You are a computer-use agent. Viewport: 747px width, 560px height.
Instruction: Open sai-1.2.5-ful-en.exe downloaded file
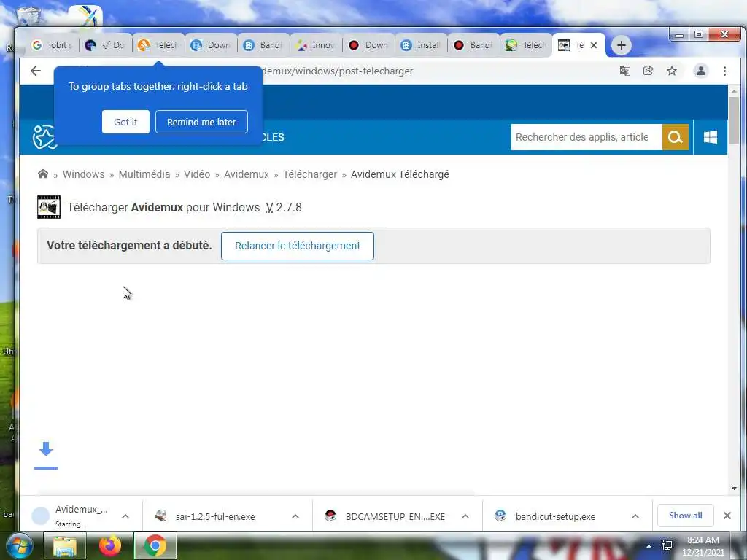215,517
